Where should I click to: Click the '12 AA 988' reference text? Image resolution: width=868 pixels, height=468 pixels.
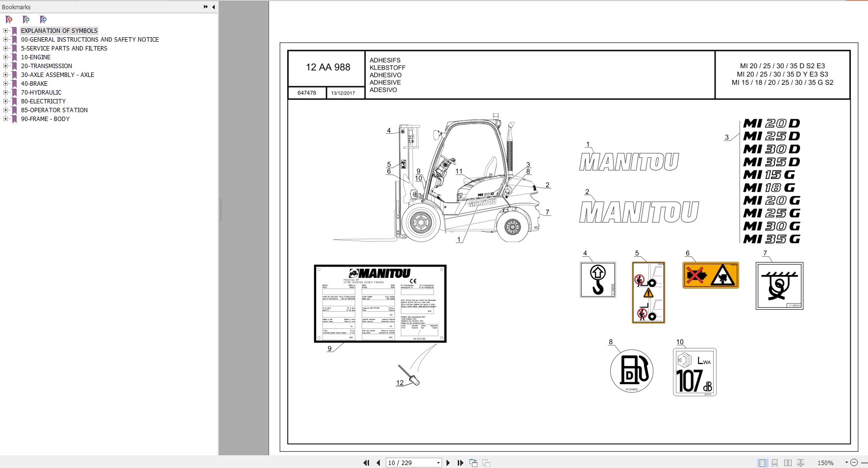click(x=328, y=67)
